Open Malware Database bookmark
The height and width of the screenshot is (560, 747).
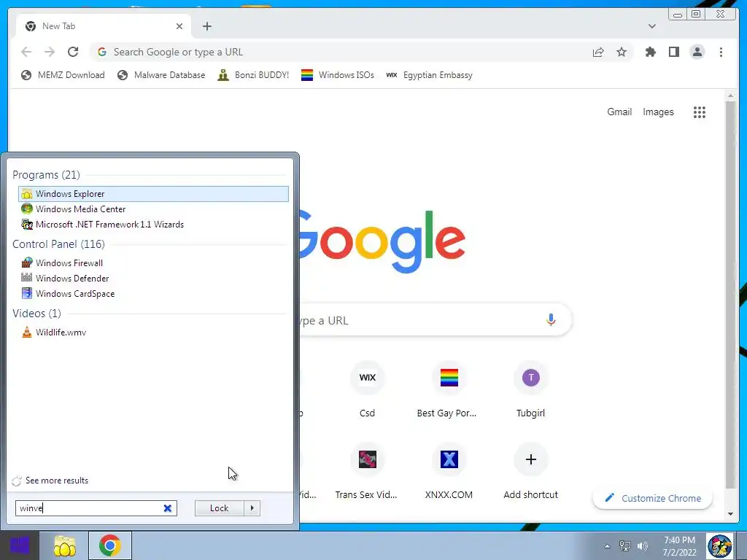point(161,75)
